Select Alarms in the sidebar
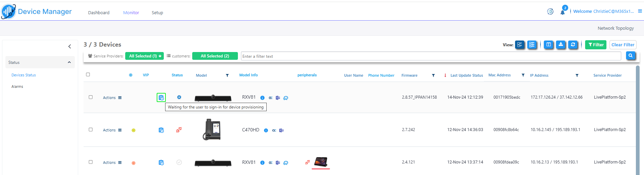This screenshot has width=644, height=175. point(17,86)
